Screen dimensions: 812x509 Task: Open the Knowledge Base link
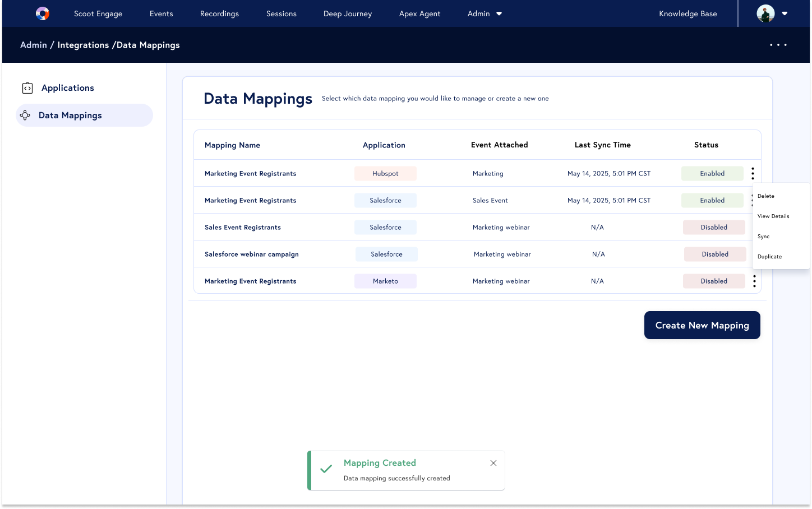tap(688, 13)
